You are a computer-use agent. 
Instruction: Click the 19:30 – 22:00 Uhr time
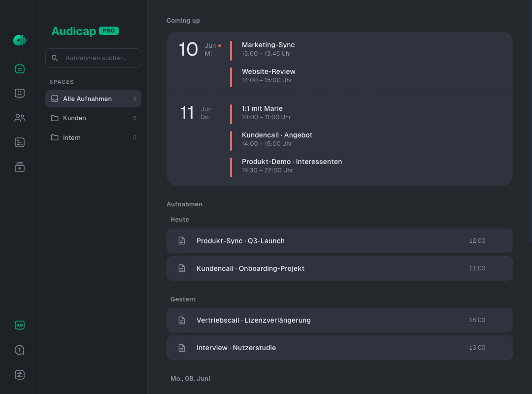267,170
